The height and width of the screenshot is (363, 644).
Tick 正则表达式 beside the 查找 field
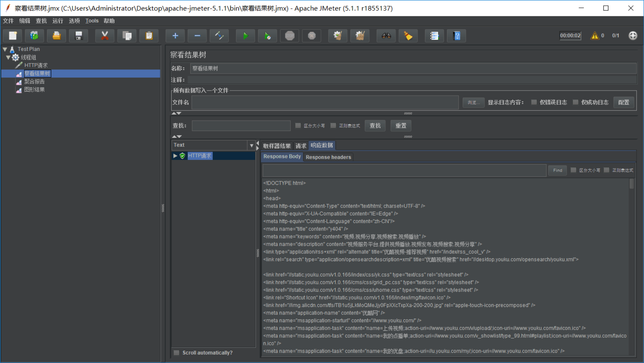(333, 126)
